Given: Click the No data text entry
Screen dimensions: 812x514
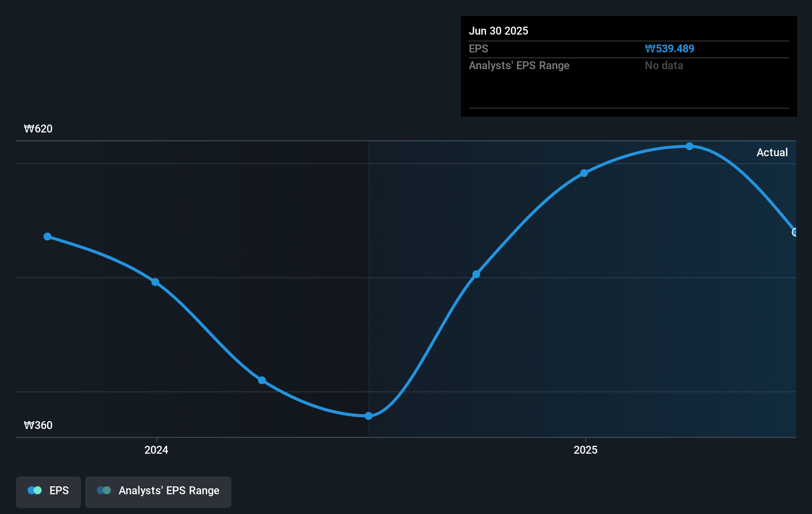Looking at the screenshot, I should [664, 65].
